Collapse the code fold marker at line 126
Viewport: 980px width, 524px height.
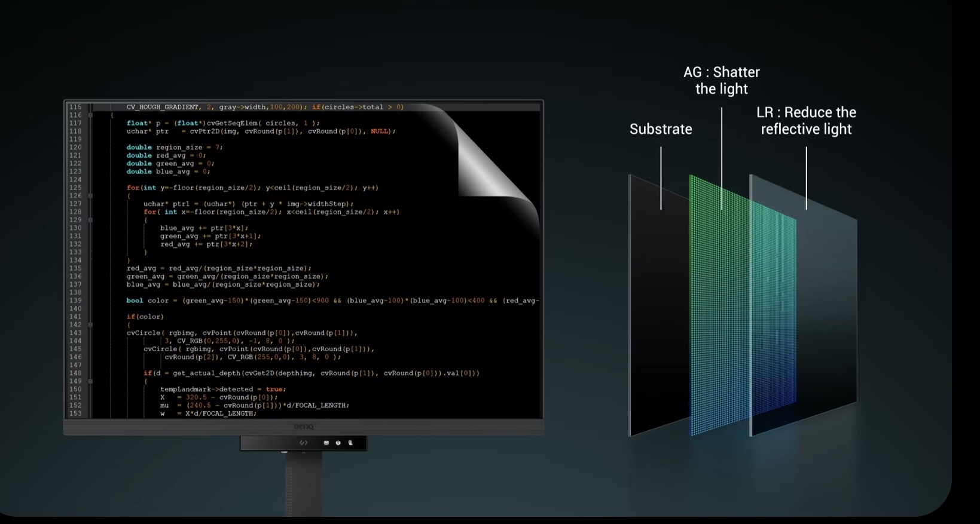(90, 195)
